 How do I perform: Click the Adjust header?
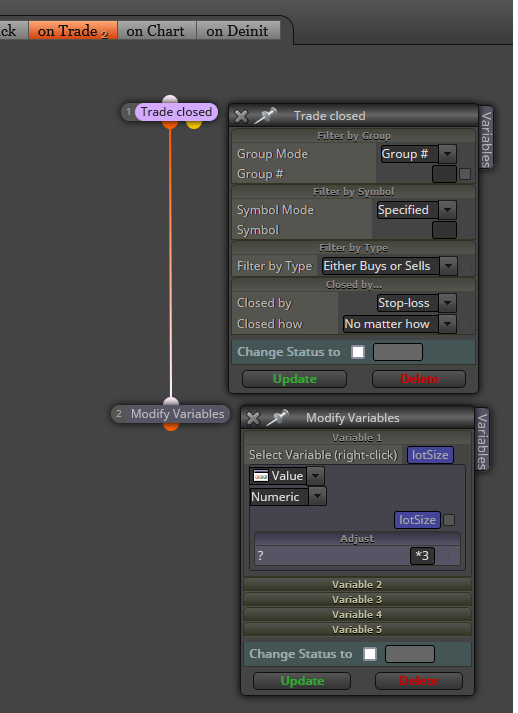[x=357, y=539]
